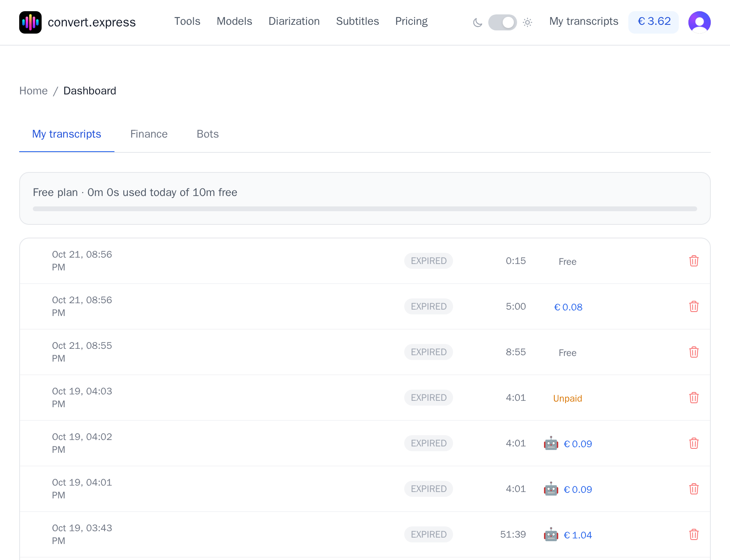Click EXPIRED badge in the Unpaid row

click(429, 398)
